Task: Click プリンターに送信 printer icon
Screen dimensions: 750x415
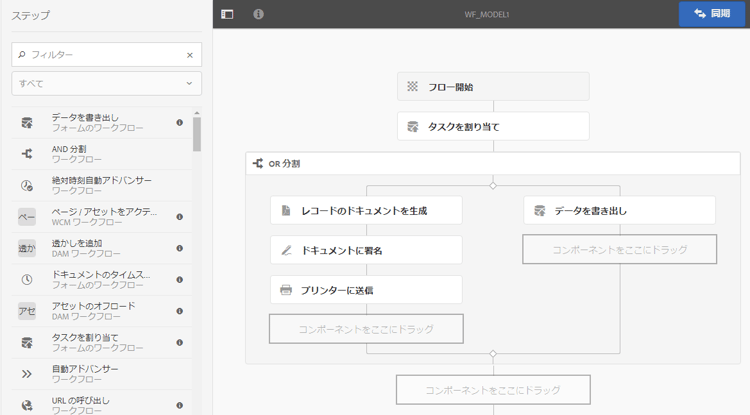Action: coord(286,290)
